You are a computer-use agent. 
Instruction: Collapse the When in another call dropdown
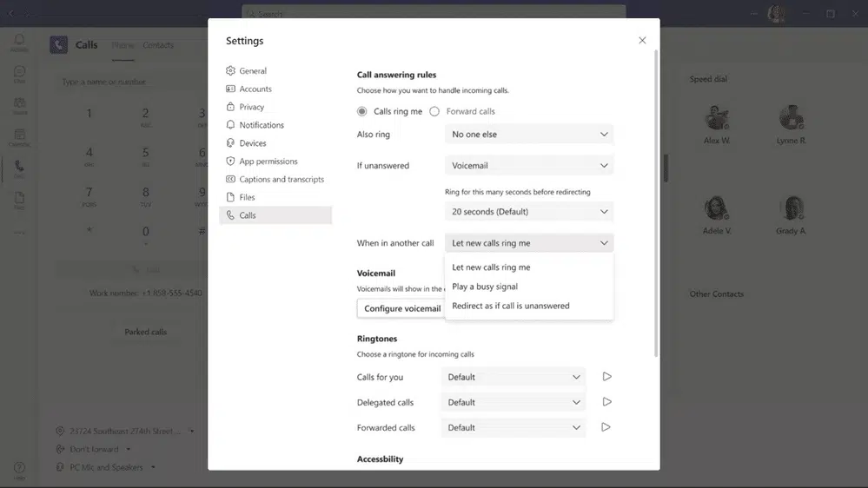(x=528, y=243)
